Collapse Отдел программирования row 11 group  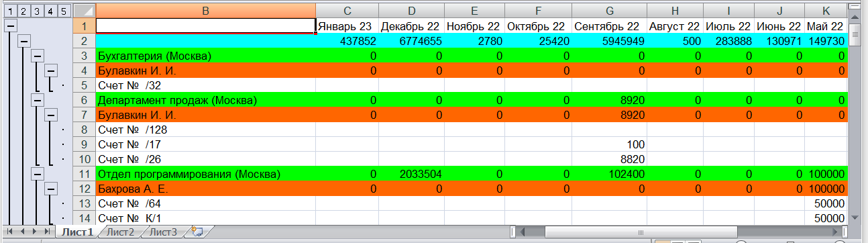tap(38, 173)
